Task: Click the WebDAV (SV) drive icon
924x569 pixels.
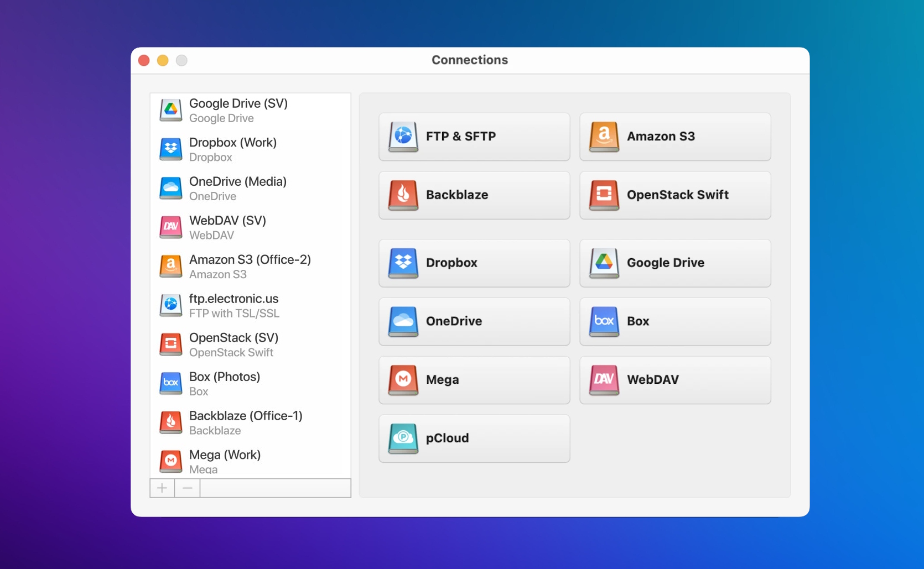Action: pos(171,227)
